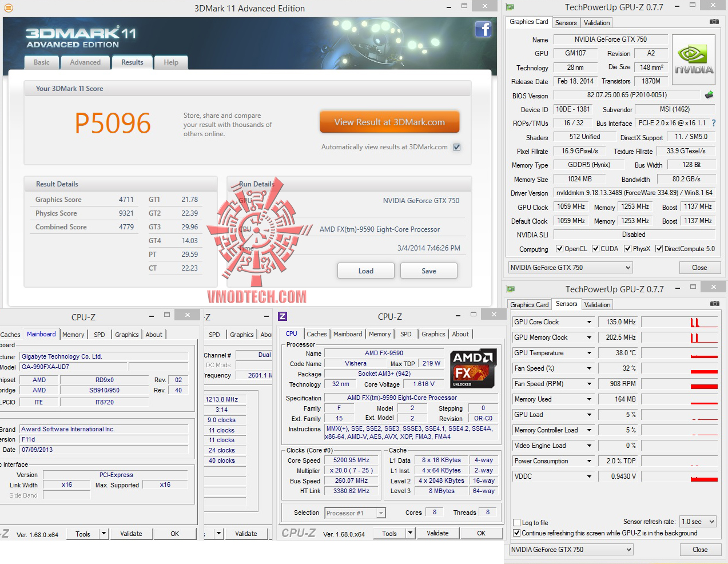Viewport: 728px width, 564px height.
Task: Open Graphics Card tab in lower GPU-Z
Action: 530,305
